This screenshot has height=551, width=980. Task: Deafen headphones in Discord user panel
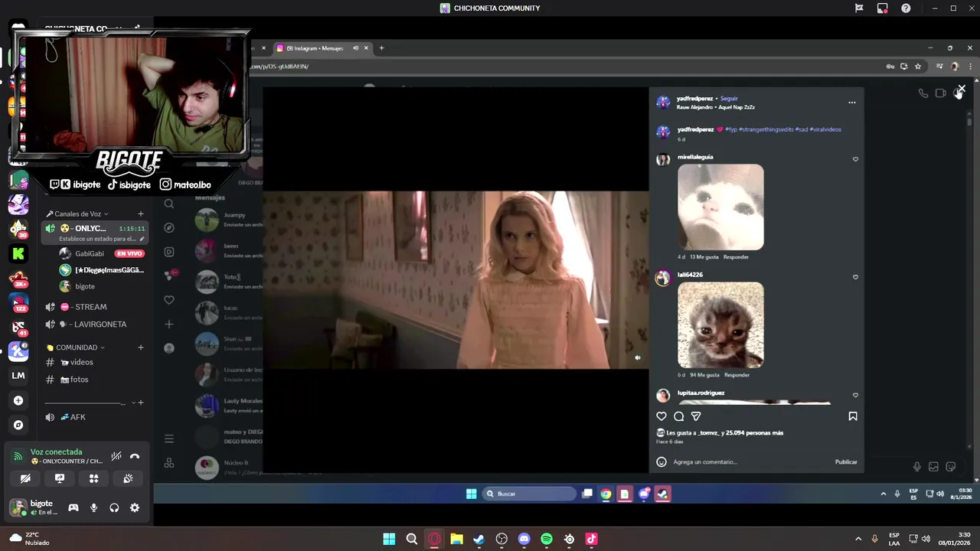114,507
